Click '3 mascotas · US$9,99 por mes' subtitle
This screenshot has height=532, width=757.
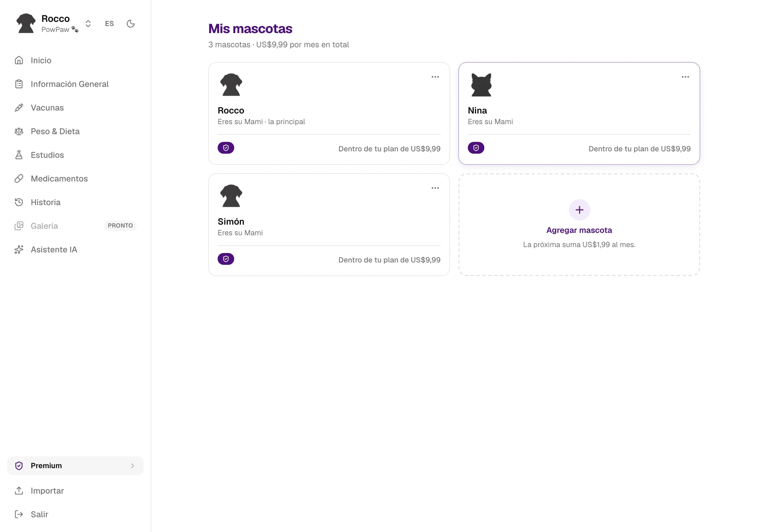coord(279,45)
